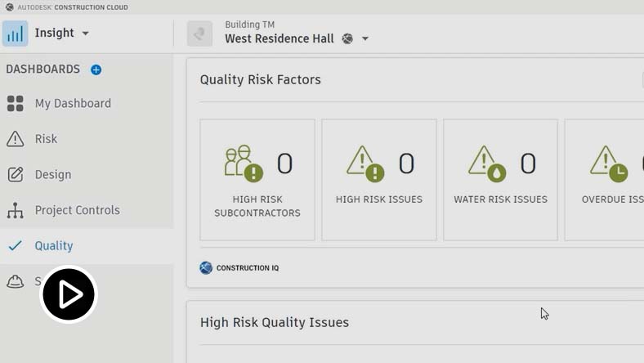The width and height of the screenshot is (644, 363).
Task: Click the globe icon beside project name
Action: click(x=347, y=38)
